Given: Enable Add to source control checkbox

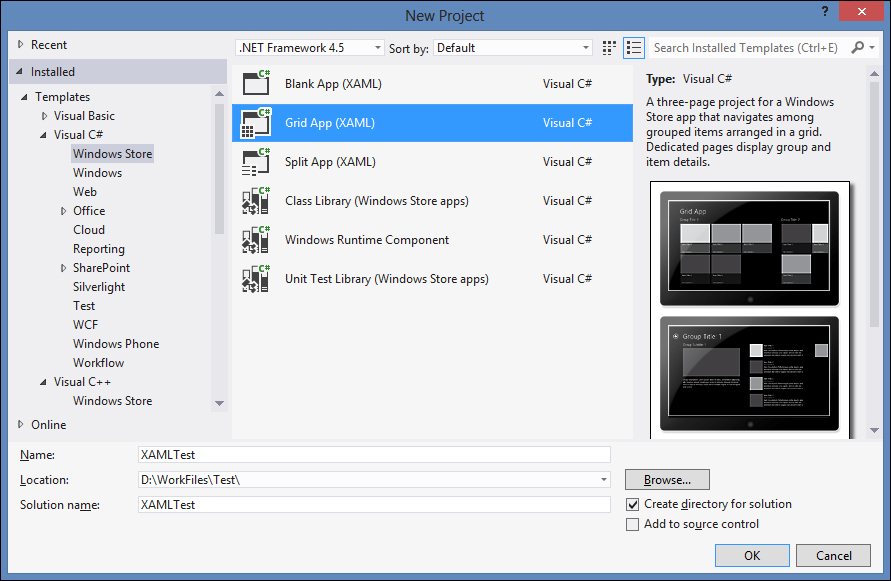Looking at the screenshot, I should tap(632, 524).
